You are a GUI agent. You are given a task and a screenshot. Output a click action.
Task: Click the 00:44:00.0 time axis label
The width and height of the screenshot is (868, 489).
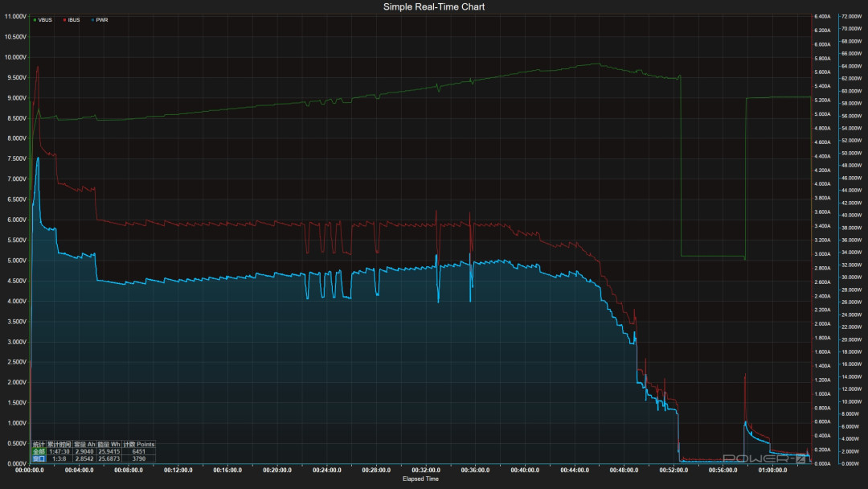[575, 471]
